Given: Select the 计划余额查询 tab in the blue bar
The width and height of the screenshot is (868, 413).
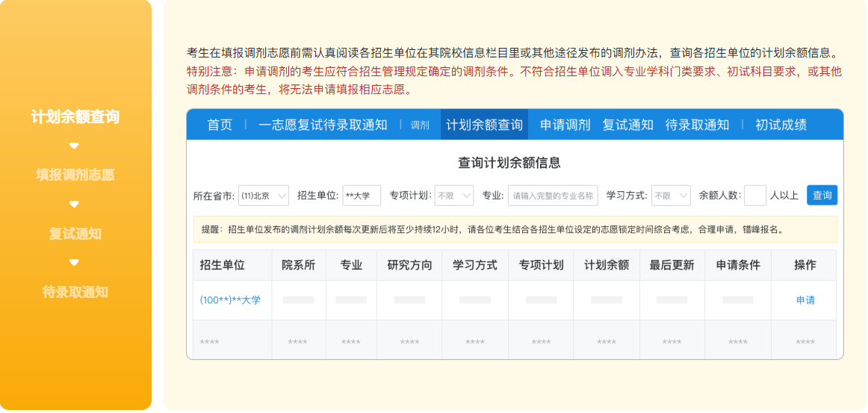Looking at the screenshot, I should tap(484, 125).
